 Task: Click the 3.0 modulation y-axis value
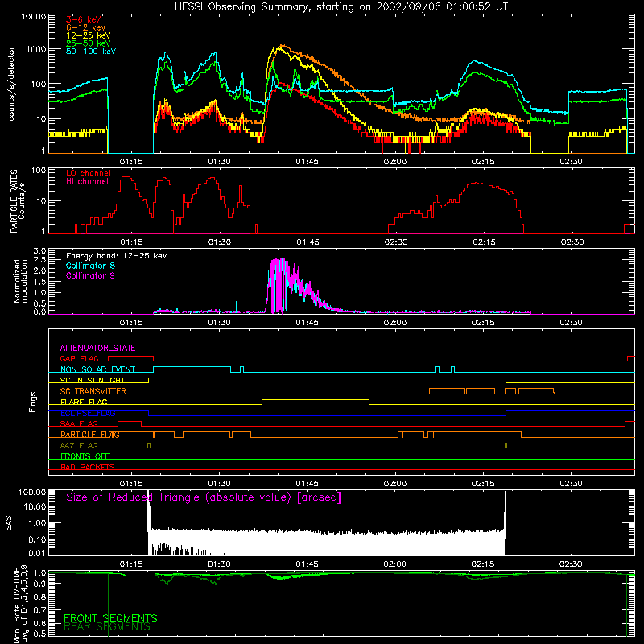[39, 251]
